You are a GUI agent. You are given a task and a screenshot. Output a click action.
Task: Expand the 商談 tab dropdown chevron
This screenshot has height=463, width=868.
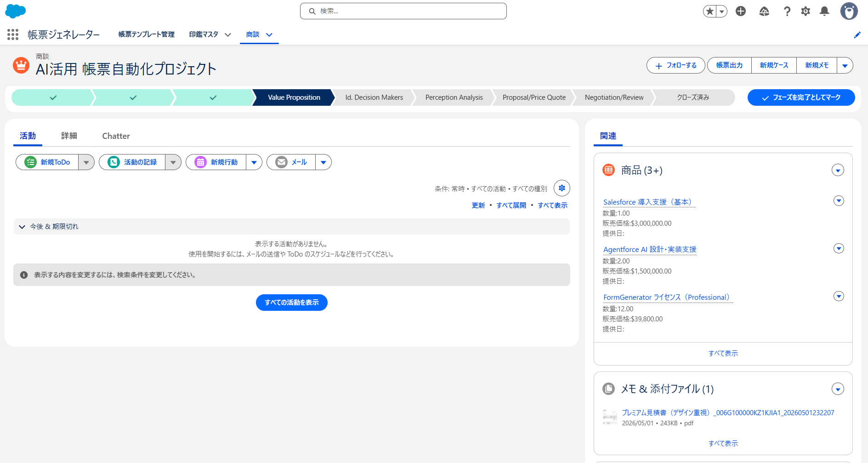270,35
